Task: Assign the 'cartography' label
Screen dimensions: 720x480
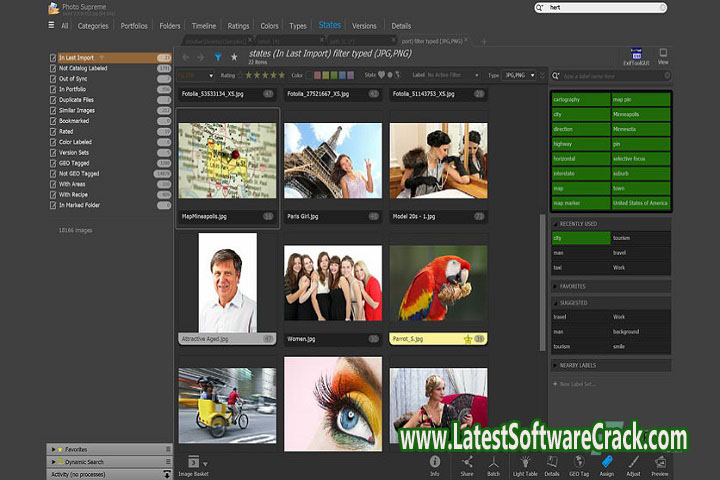Action: click(x=581, y=100)
